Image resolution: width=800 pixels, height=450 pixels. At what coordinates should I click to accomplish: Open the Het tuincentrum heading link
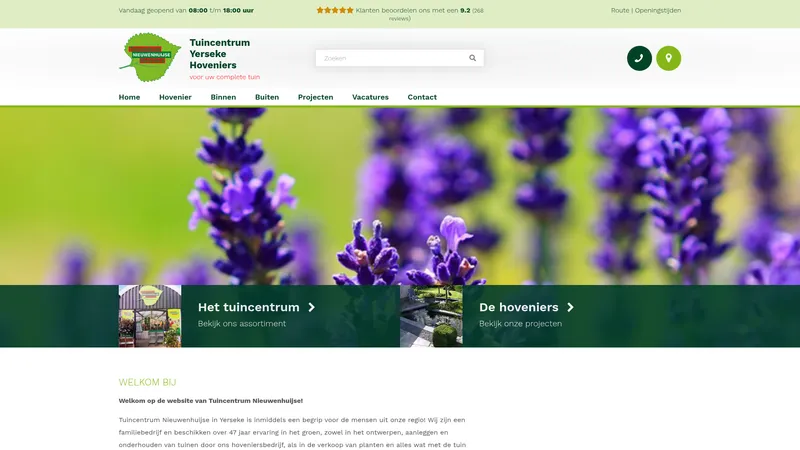coord(248,307)
